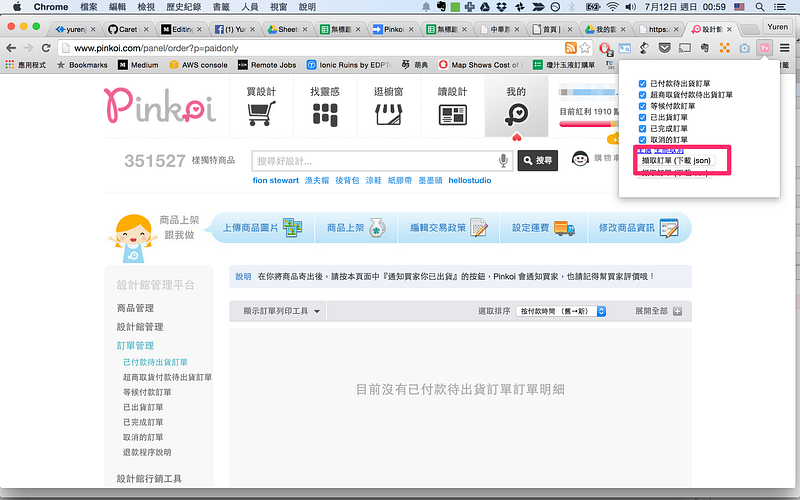Select 已出貨訂單 in the left sidebar
Screen dimensions: 800x500
[x=144, y=407]
